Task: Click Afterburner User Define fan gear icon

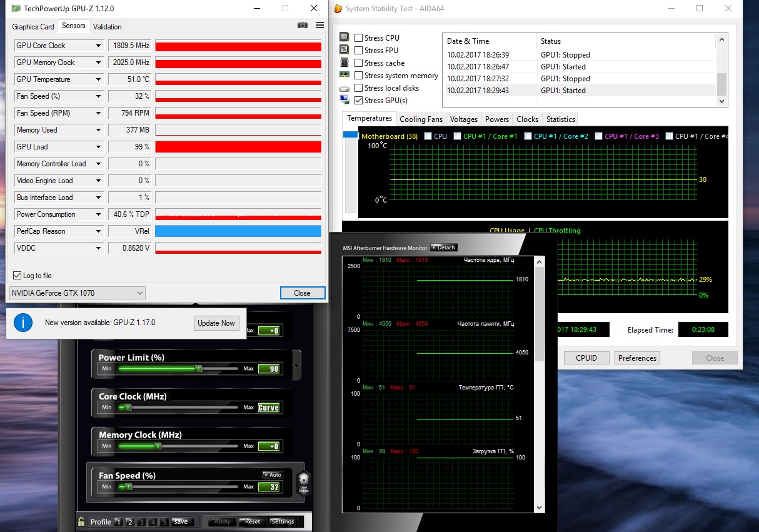Action: (303, 483)
